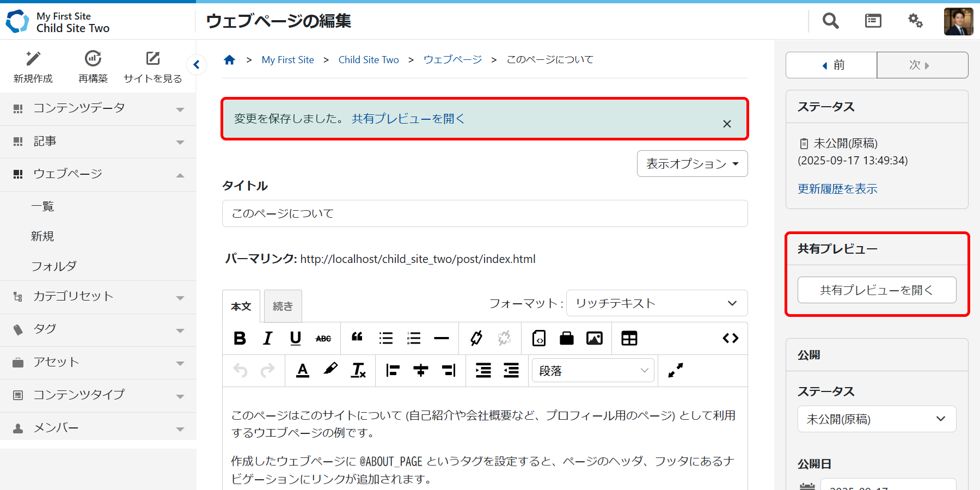Screen dimensions: 980x490
Task: Toggle underline formatting
Action: (x=296, y=338)
